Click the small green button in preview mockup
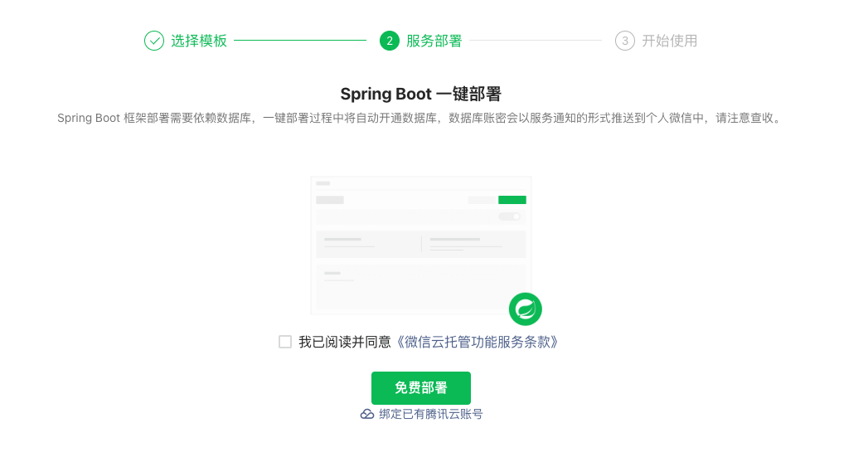This screenshot has height=462, width=868. (512, 200)
